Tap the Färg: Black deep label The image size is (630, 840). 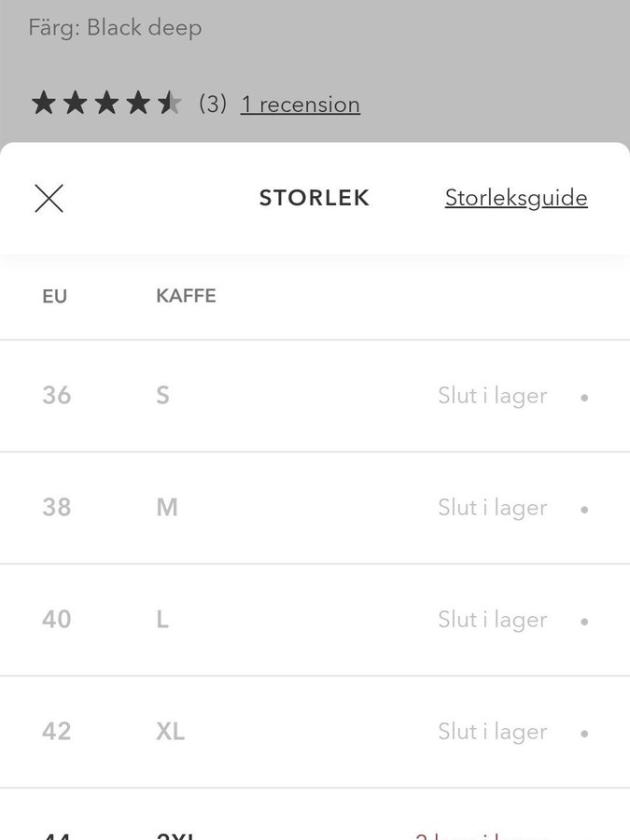[x=115, y=28]
